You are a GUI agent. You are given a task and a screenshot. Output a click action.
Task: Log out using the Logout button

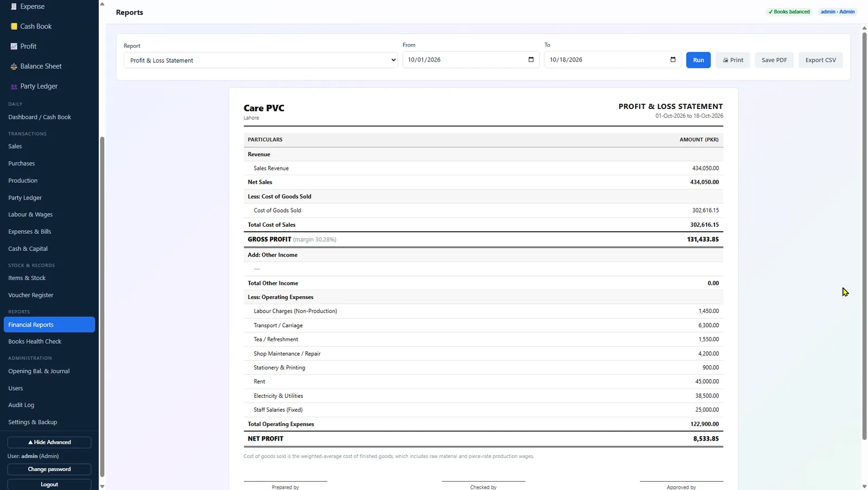tap(49, 485)
